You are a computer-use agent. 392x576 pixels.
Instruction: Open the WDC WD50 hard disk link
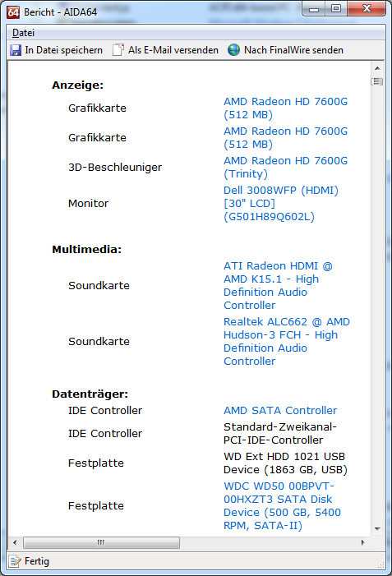[x=282, y=505]
